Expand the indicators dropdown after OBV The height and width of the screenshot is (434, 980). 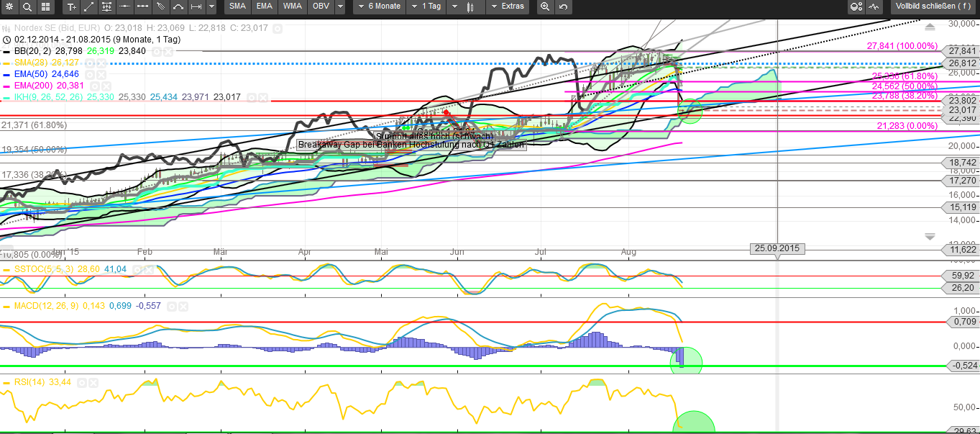tap(339, 7)
